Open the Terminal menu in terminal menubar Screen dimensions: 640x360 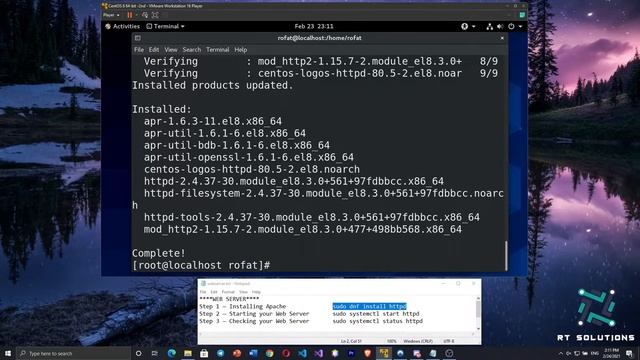218,49
